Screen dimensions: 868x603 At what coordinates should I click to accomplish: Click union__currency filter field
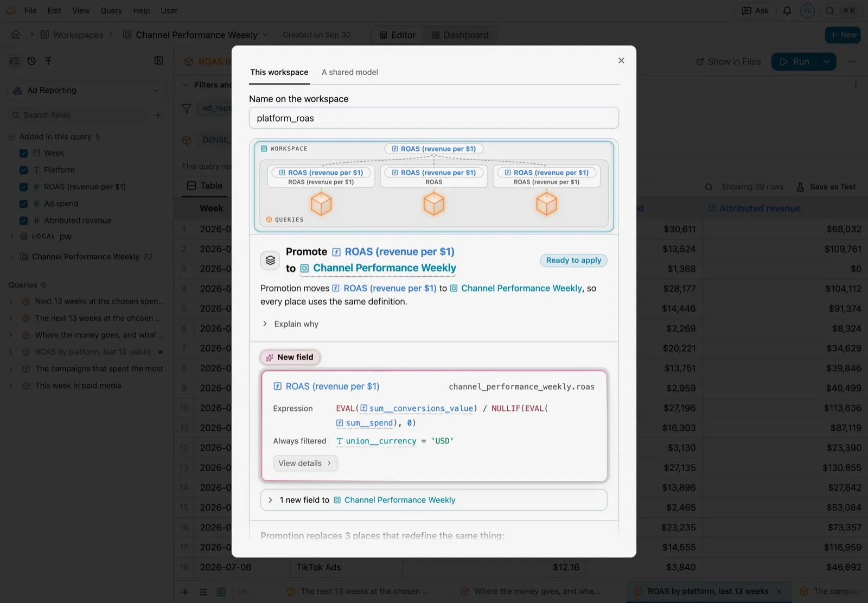point(376,441)
